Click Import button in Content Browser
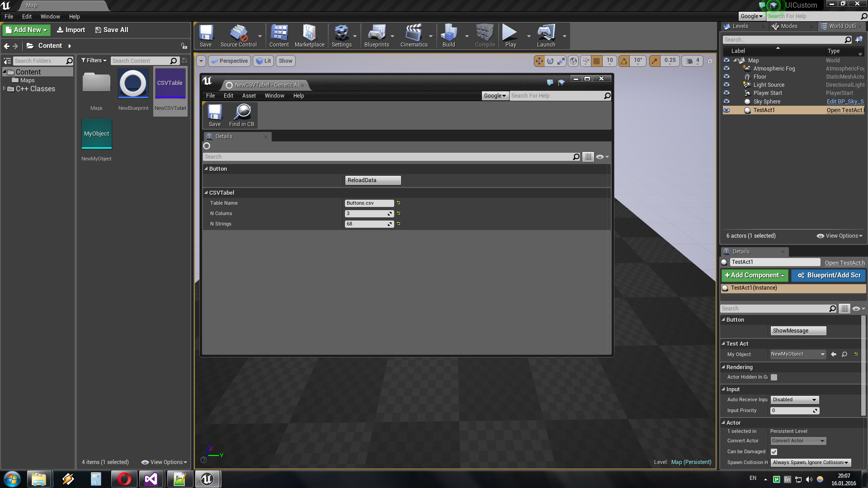This screenshot has width=868, height=488. [71, 30]
